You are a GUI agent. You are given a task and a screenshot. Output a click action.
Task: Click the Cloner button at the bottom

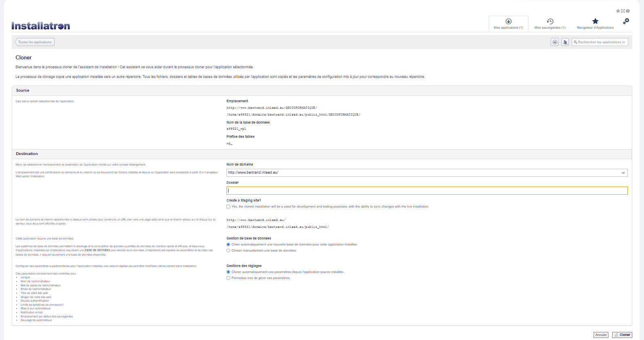(622, 335)
